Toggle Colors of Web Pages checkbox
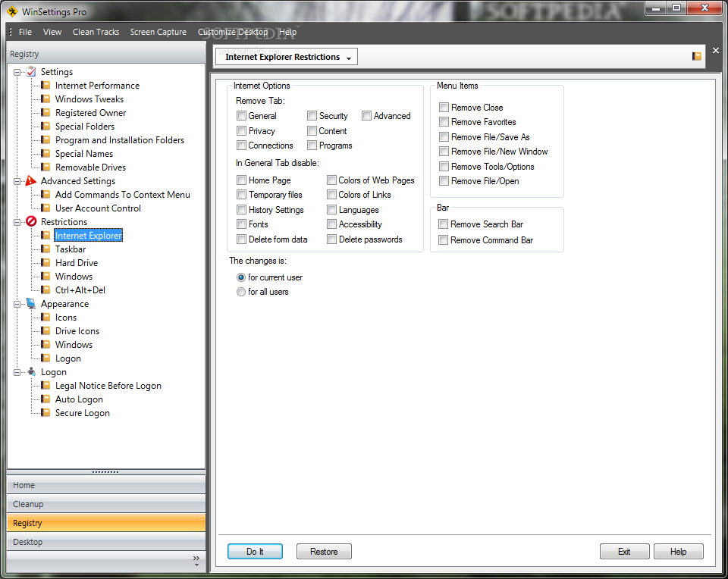 (331, 180)
